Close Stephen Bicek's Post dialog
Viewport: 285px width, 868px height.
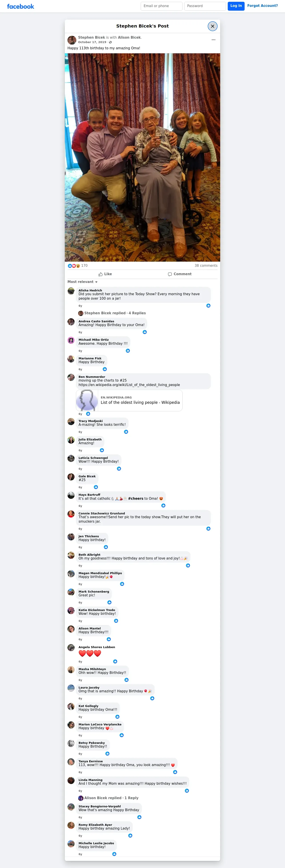[x=213, y=26]
